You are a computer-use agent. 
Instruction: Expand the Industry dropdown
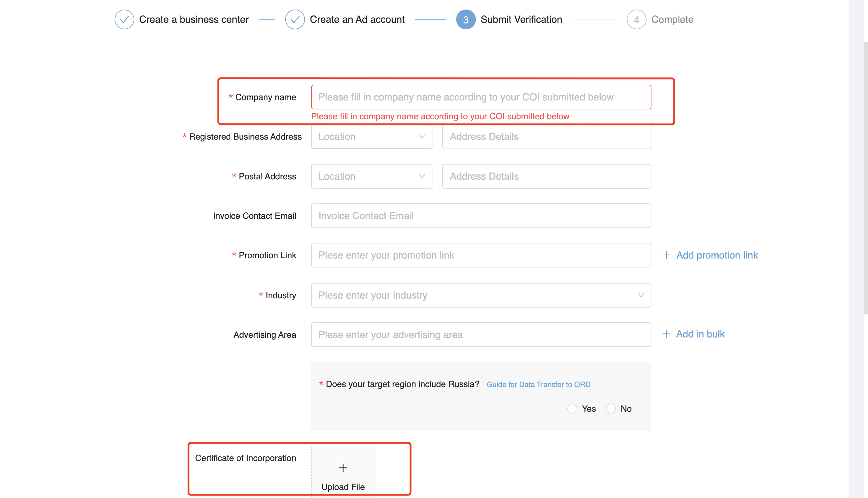[481, 295]
